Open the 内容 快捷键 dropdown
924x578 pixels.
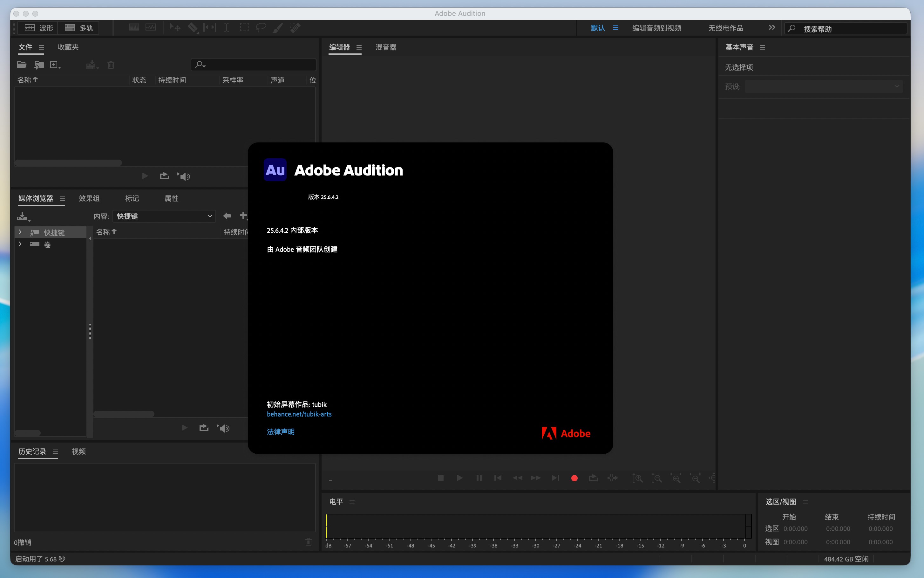164,216
